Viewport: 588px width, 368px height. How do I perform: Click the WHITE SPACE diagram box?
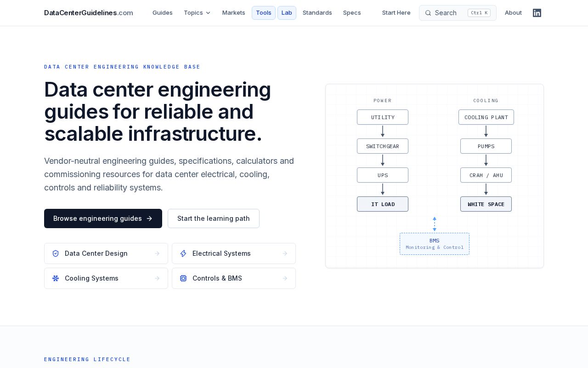coord(486,204)
